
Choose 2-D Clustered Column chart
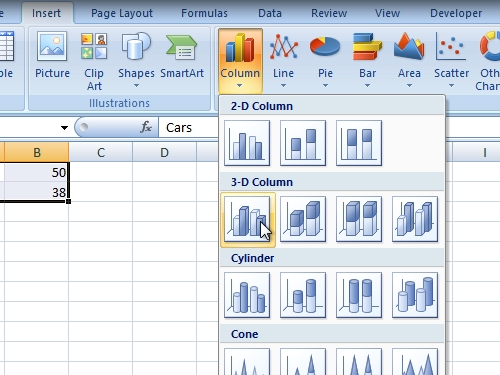(247, 143)
